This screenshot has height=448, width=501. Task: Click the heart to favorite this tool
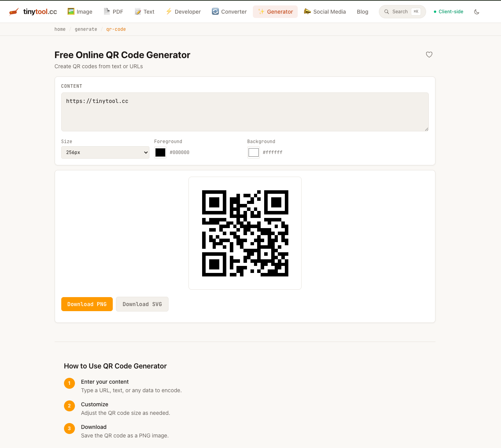point(429,55)
